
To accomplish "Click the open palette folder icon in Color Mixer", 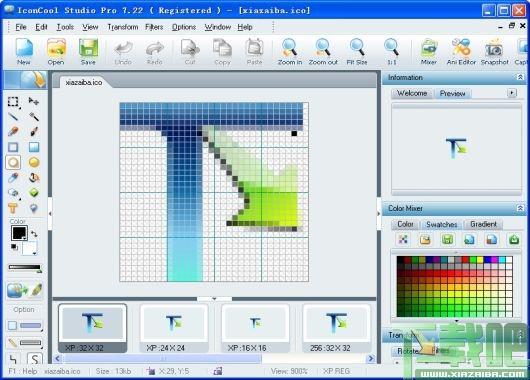I will pos(425,240).
